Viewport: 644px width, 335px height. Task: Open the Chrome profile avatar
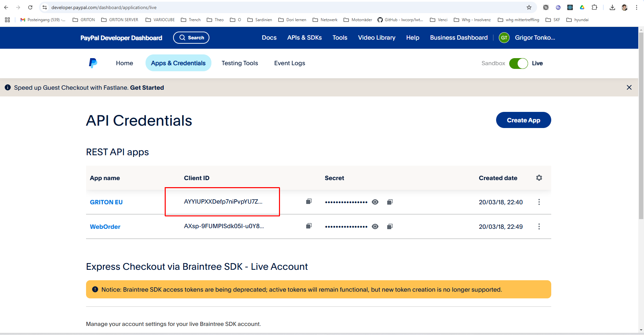(625, 7)
